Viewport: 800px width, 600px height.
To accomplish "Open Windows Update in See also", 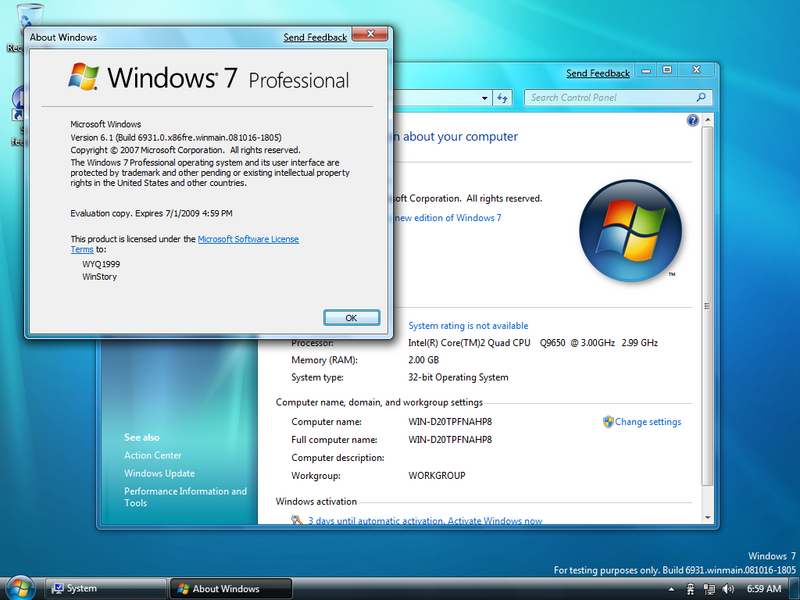I will click(159, 473).
